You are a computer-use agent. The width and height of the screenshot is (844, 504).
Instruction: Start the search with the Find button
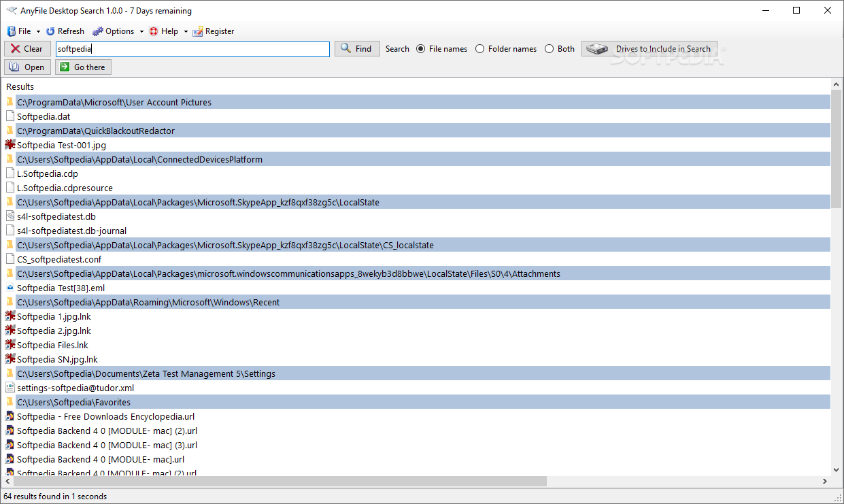coord(357,49)
